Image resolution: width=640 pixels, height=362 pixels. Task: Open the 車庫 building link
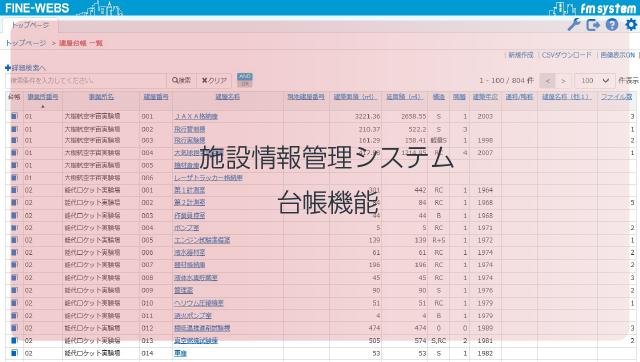(x=180, y=353)
